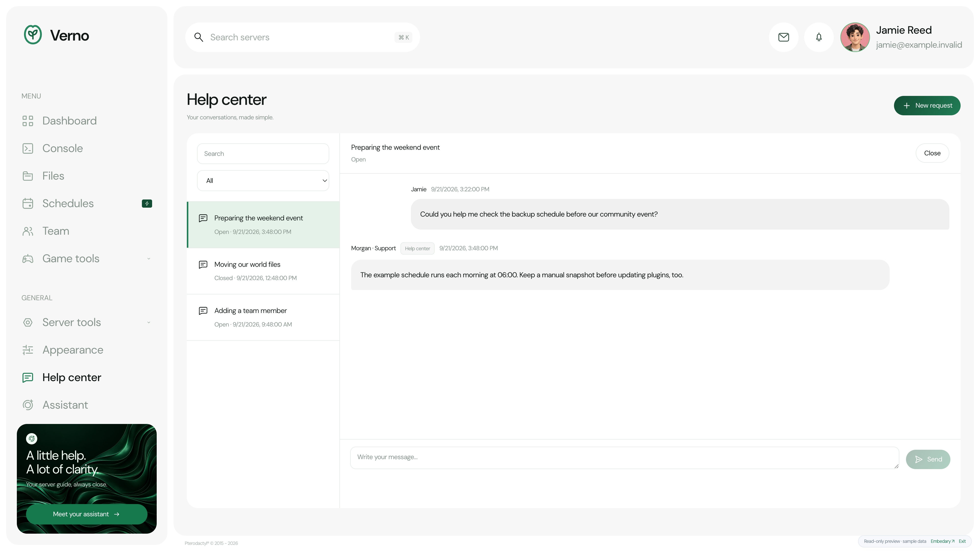Viewport: 980px width, 551px height.
Task: Select the Moving our world files conversation
Action: coord(263,271)
